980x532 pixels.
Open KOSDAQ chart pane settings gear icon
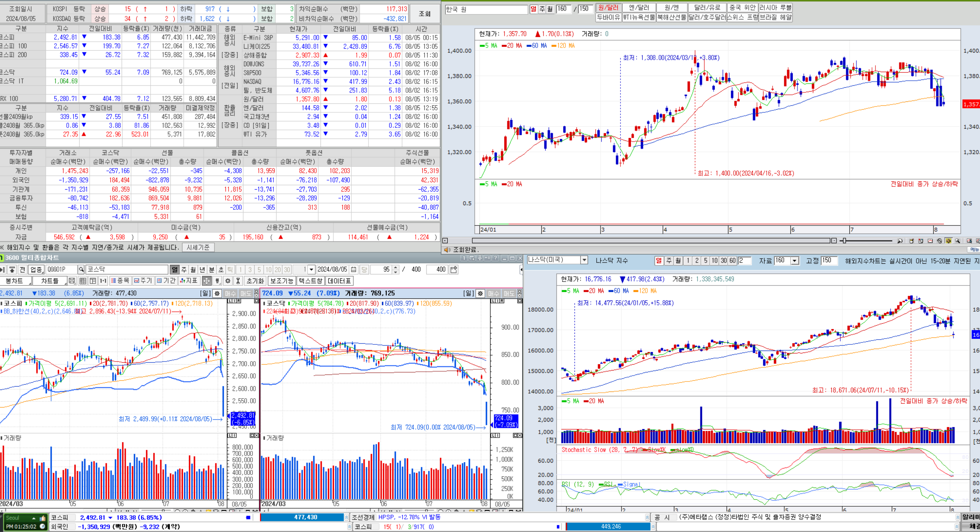[x=480, y=293]
